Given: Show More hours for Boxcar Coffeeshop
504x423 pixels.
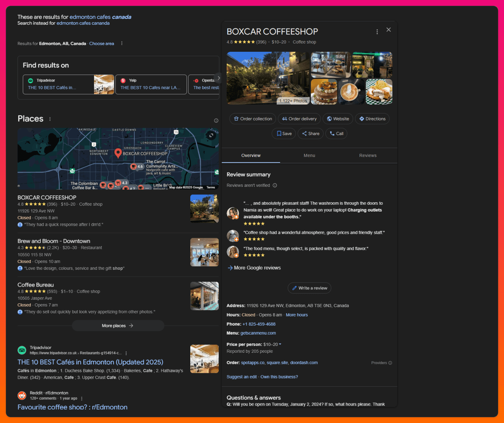Looking at the screenshot, I should pyautogui.click(x=297, y=315).
